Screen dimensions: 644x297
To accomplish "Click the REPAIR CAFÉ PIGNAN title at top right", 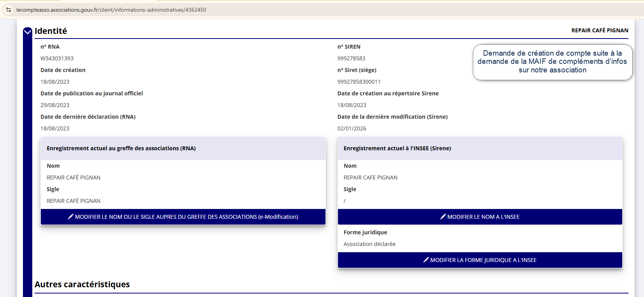I will coord(599,30).
